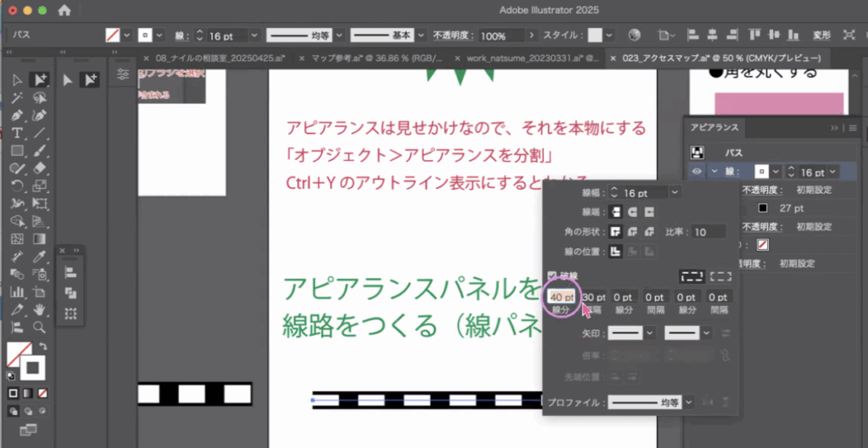Click the 30 pt gap input field

(x=595, y=297)
